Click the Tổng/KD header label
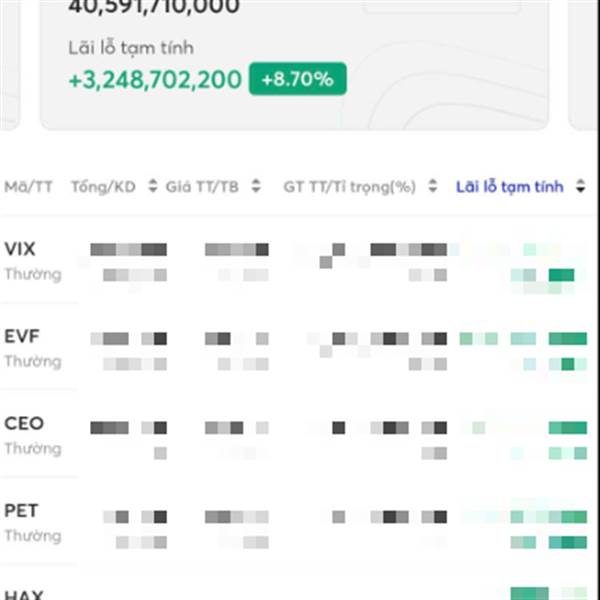The height and width of the screenshot is (600, 600). click(103, 187)
